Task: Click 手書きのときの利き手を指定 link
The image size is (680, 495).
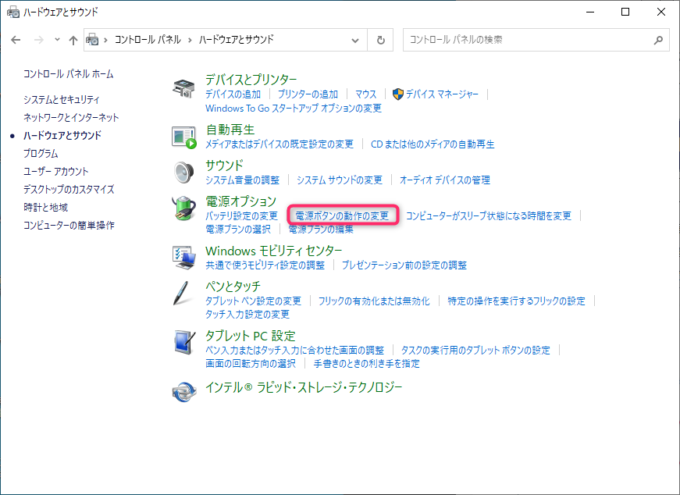Action: pyautogui.click(x=366, y=364)
